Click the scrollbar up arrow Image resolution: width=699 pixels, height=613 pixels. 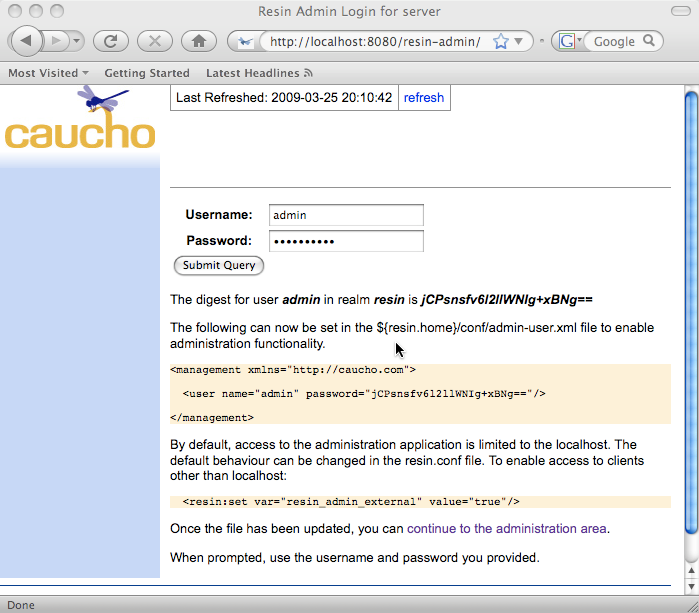tap(691, 570)
